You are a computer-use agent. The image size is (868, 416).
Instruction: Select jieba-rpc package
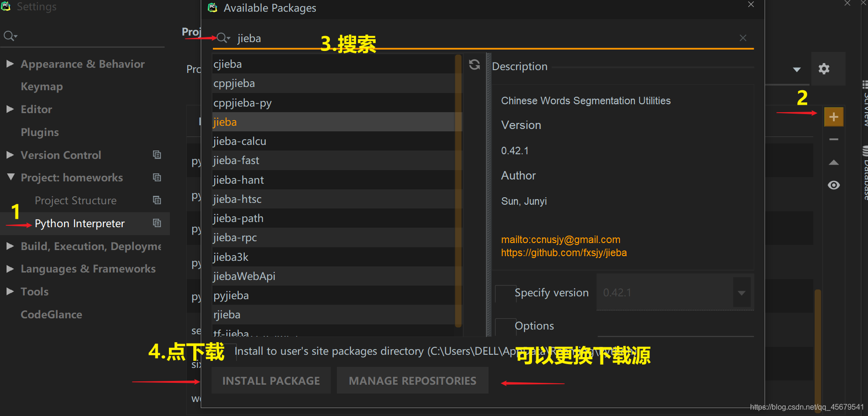coord(334,237)
